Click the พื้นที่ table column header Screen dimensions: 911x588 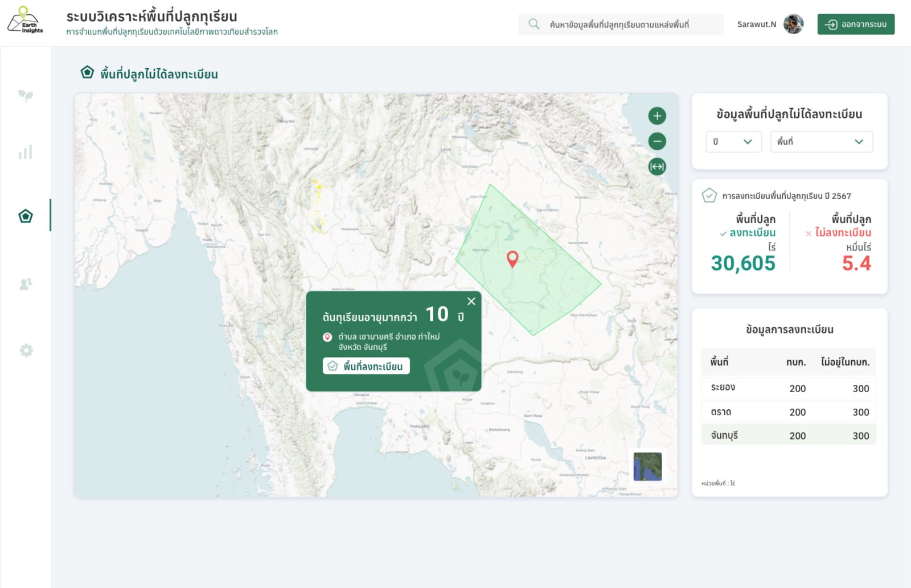click(719, 362)
